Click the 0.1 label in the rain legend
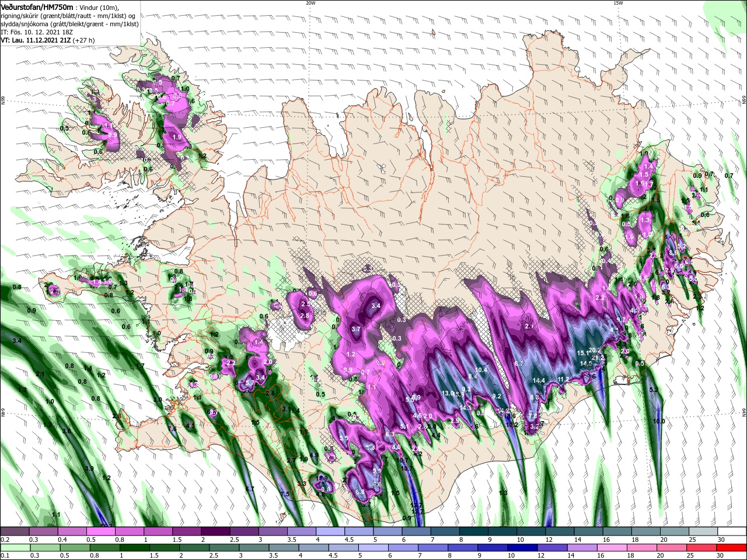 tap(5, 556)
